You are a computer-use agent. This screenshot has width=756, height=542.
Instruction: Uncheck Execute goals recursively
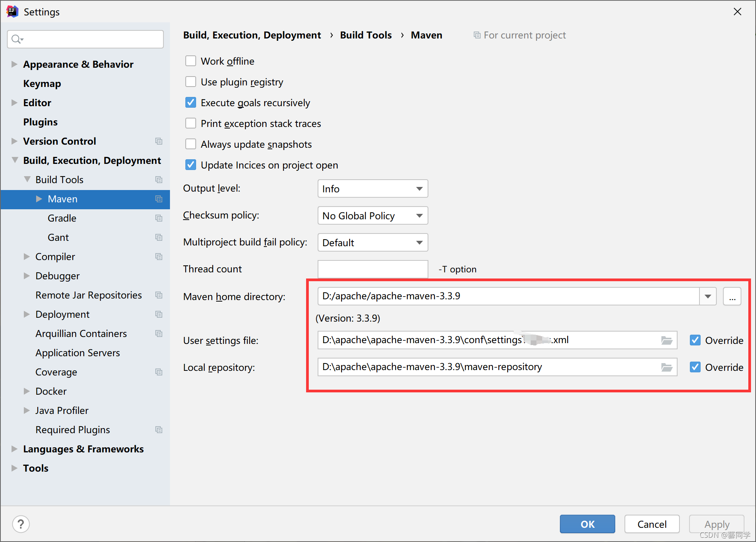click(191, 103)
